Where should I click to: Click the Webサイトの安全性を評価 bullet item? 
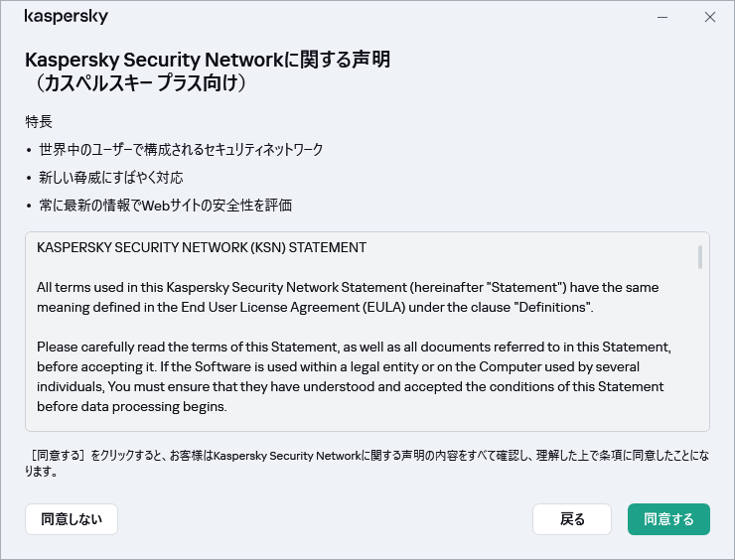click(x=165, y=206)
